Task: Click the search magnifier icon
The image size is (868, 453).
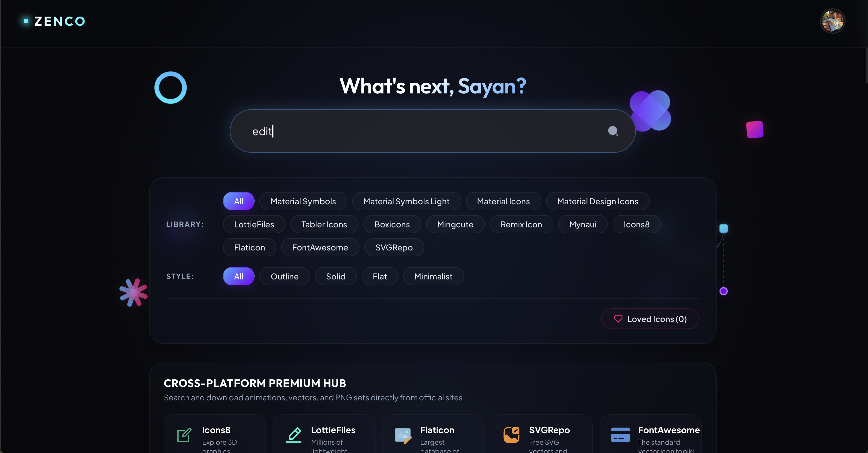Action: [x=613, y=131]
